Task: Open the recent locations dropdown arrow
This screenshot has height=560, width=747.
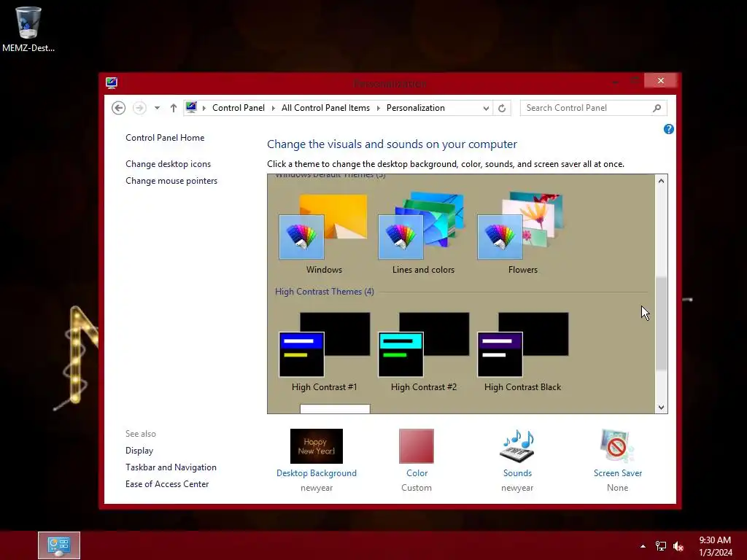Action: pyautogui.click(x=157, y=108)
